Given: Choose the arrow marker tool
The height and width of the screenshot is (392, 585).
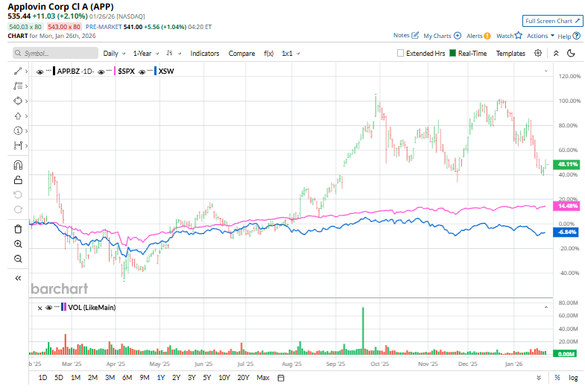Looking at the screenshot, I should tap(18, 116).
